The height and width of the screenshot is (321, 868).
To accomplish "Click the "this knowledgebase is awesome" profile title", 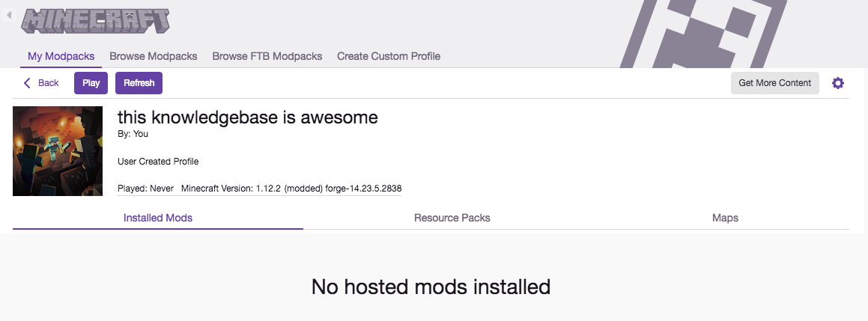I will 247,117.
